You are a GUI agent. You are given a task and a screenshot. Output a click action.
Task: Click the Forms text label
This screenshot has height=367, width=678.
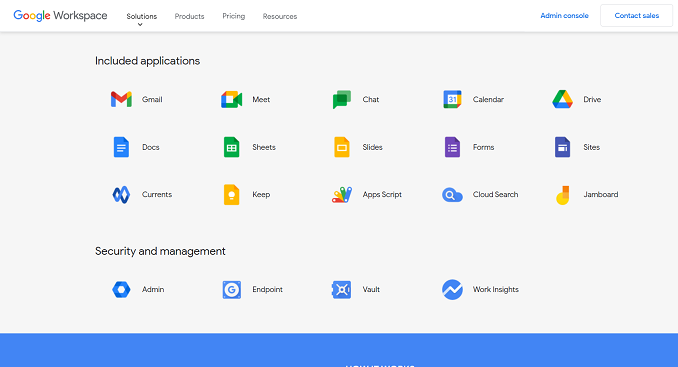[x=483, y=147]
